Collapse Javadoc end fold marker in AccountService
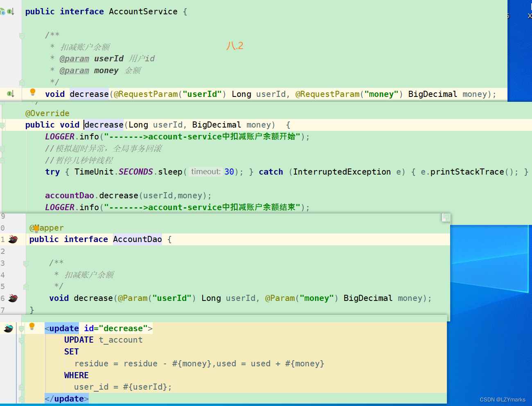 click(x=22, y=82)
